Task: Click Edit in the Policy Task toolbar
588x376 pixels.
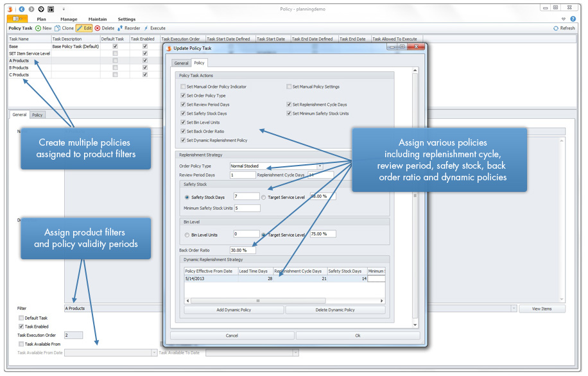Action: (x=84, y=28)
